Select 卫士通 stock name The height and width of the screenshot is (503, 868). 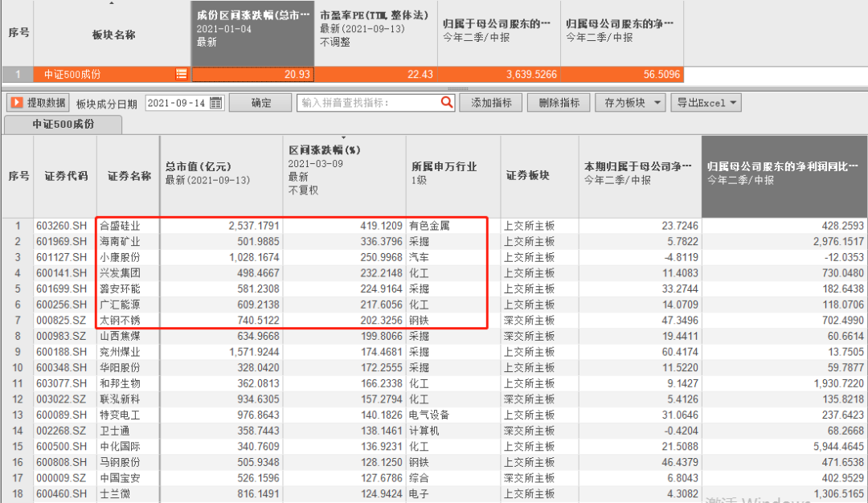[x=115, y=431]
